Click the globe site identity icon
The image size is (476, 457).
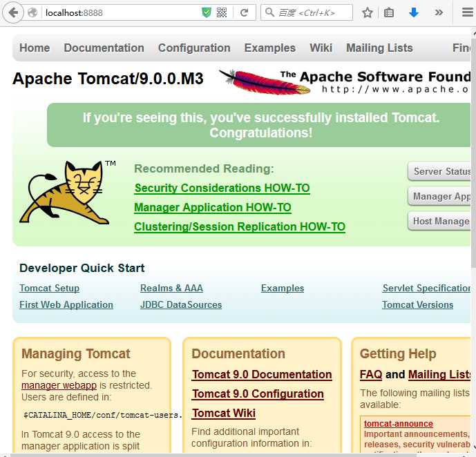(x=32, y=12)
